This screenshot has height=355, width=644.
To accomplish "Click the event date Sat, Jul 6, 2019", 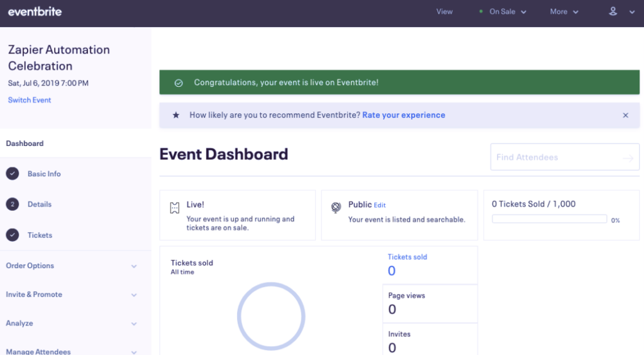I will pos(48,83).
